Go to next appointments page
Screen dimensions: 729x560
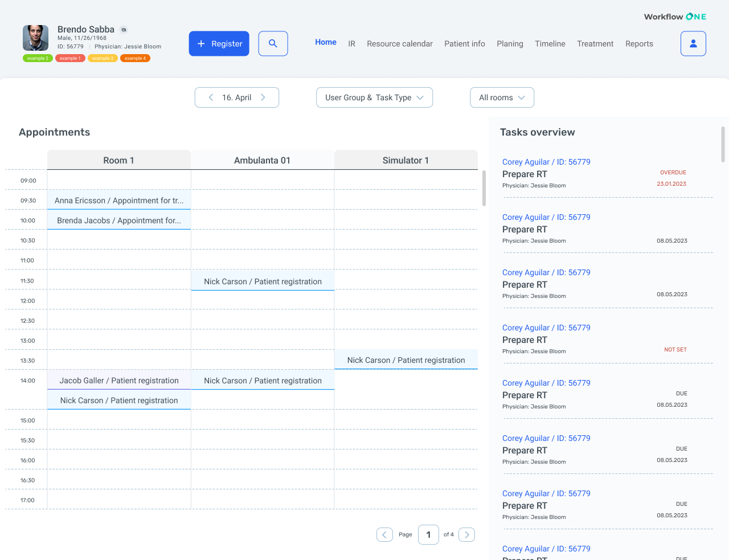click(x=466, y=534)
